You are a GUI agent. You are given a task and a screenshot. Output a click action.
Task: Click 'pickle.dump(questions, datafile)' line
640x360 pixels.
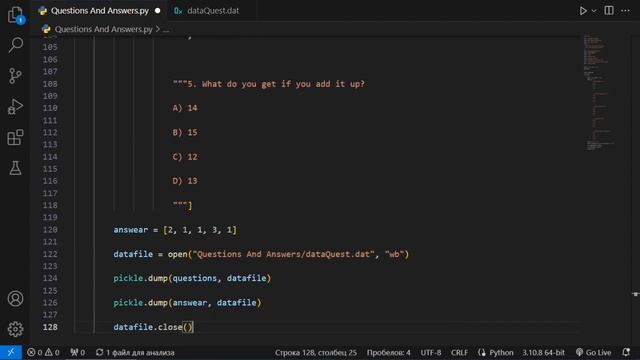point(192,278)
